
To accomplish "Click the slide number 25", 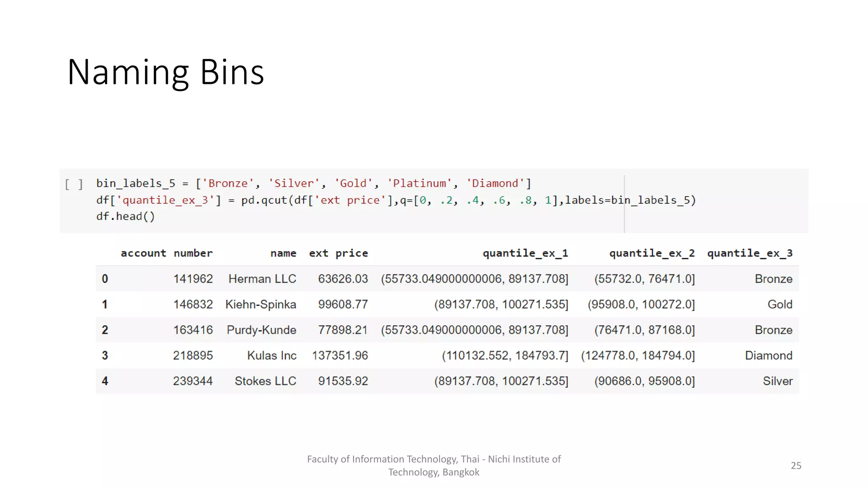I will tap(796, 466).
